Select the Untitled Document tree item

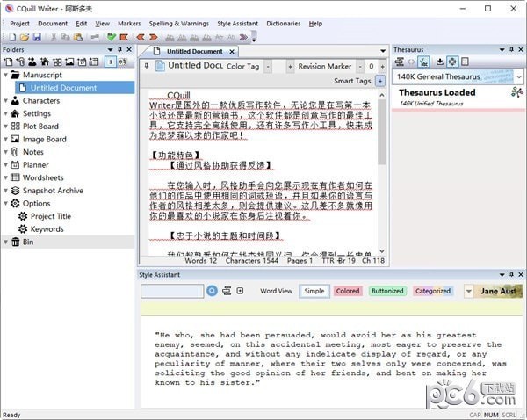coord(75,88)
